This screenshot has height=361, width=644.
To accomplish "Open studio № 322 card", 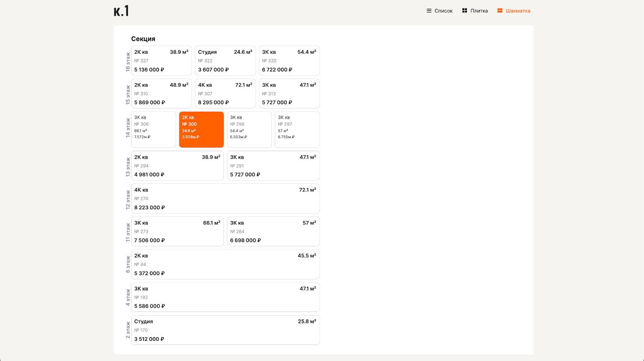I will (225, 61).
